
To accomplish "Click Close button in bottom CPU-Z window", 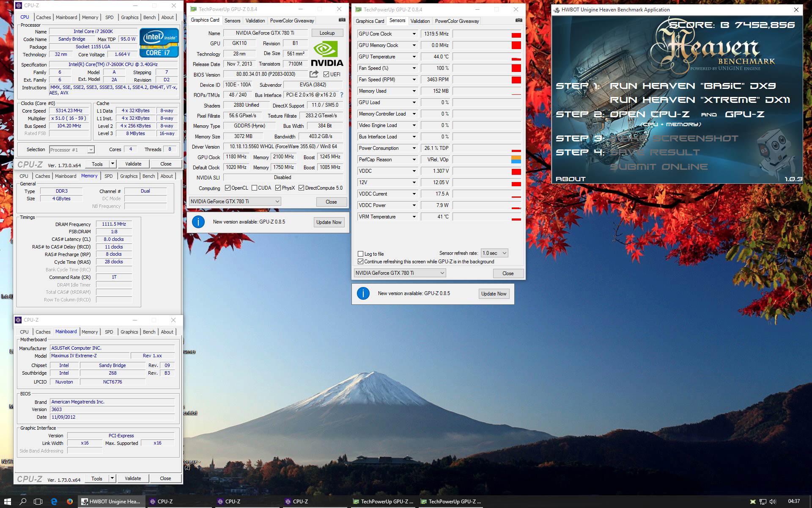I will click(165, 478).
